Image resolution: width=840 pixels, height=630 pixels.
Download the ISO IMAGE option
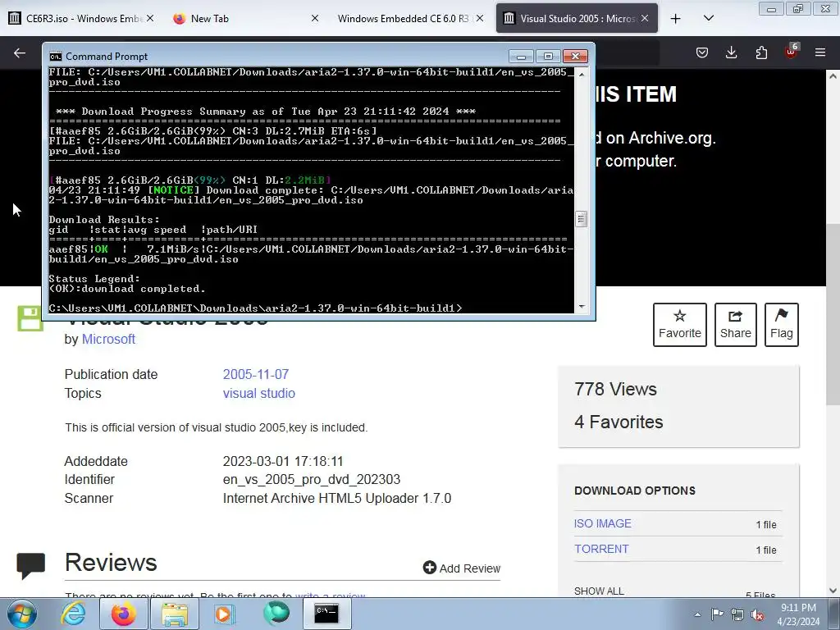click(x=603, y=523)
